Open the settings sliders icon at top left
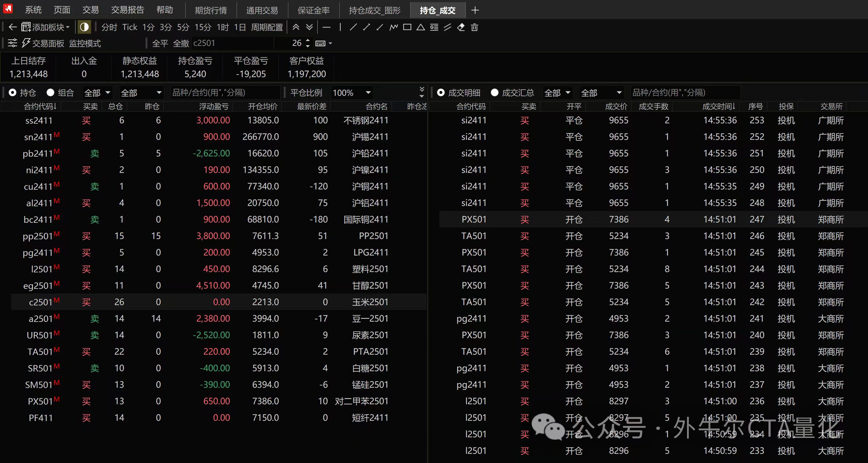 12,43
